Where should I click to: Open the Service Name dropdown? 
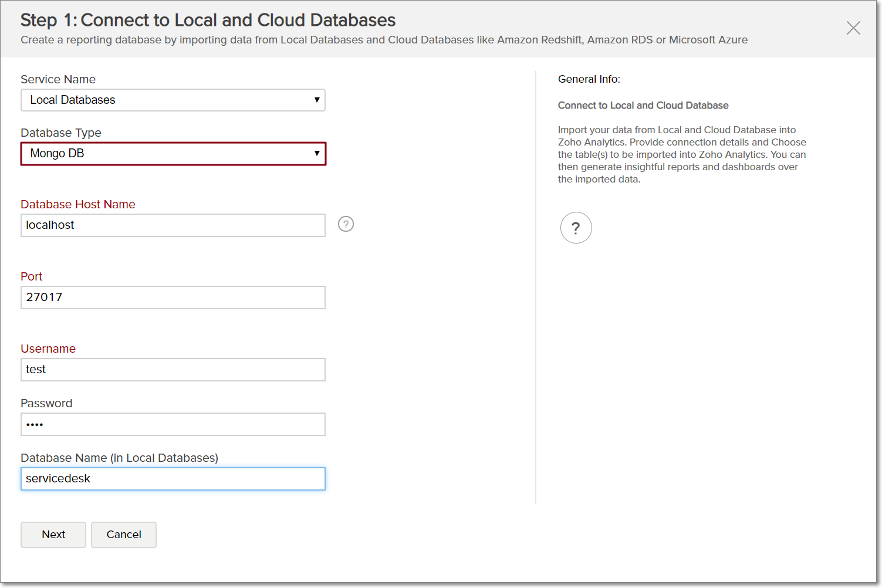173,100
